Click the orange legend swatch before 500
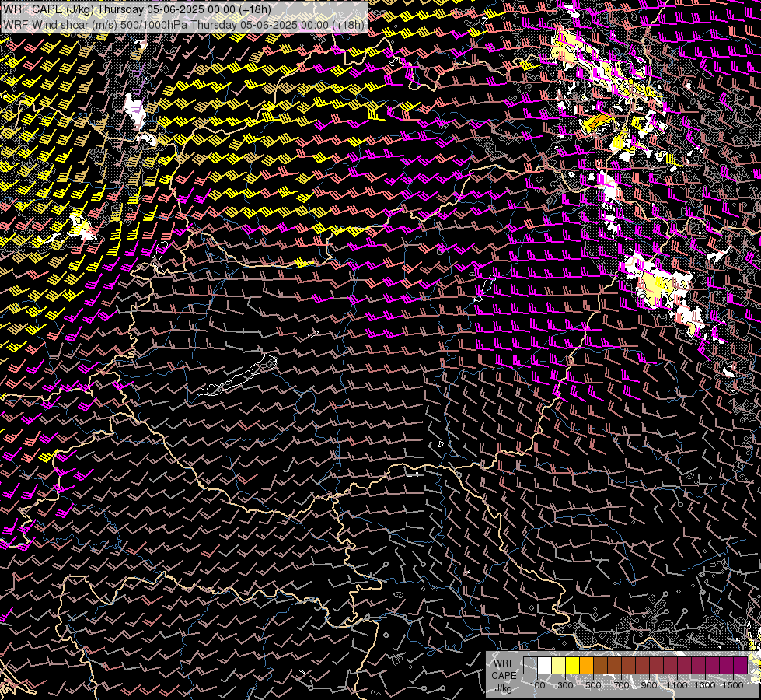This screenshot has width=761, height=700. [x=586, y=666]
